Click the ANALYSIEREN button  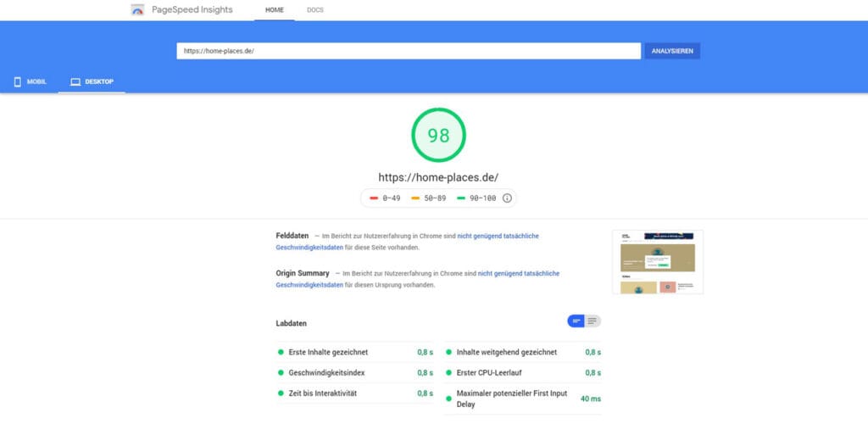pos(672,51)
